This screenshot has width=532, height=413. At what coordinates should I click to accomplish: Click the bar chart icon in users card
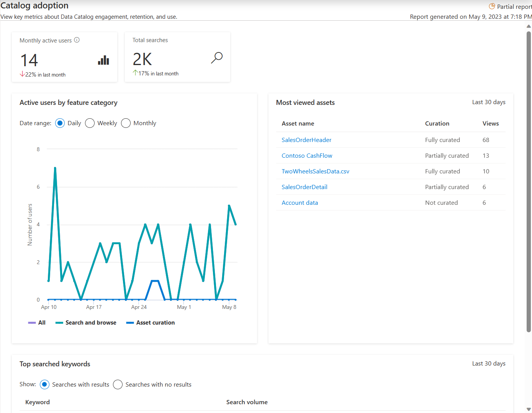point(103,60)
